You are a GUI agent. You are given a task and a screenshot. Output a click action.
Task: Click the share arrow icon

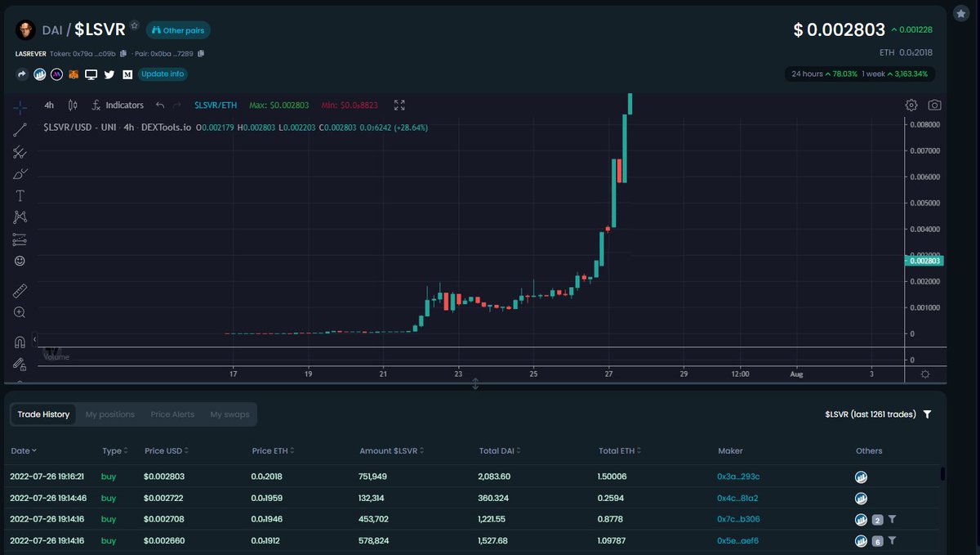tap(22, 74)
